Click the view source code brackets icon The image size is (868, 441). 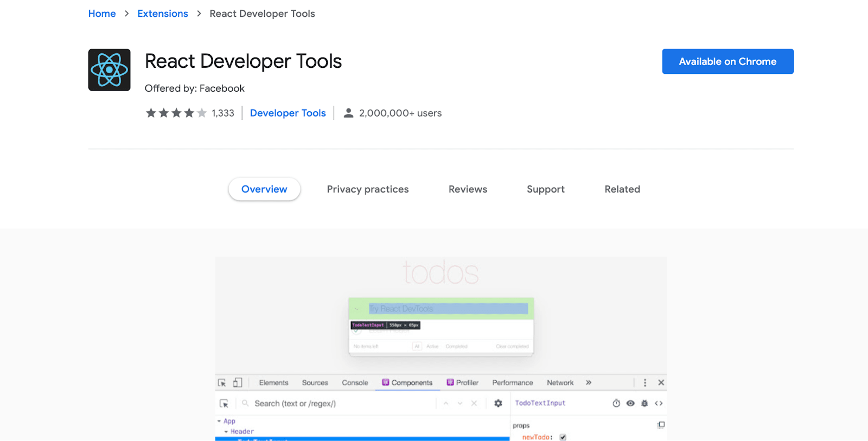point(659,403)
